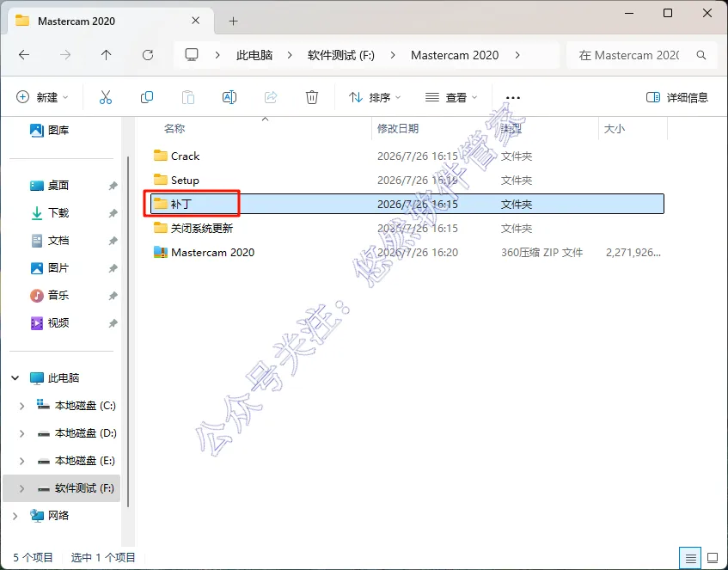Screen dimensions: 728x570
Task: Click the navigation pane scrollbar
Action: coord(128,332)
